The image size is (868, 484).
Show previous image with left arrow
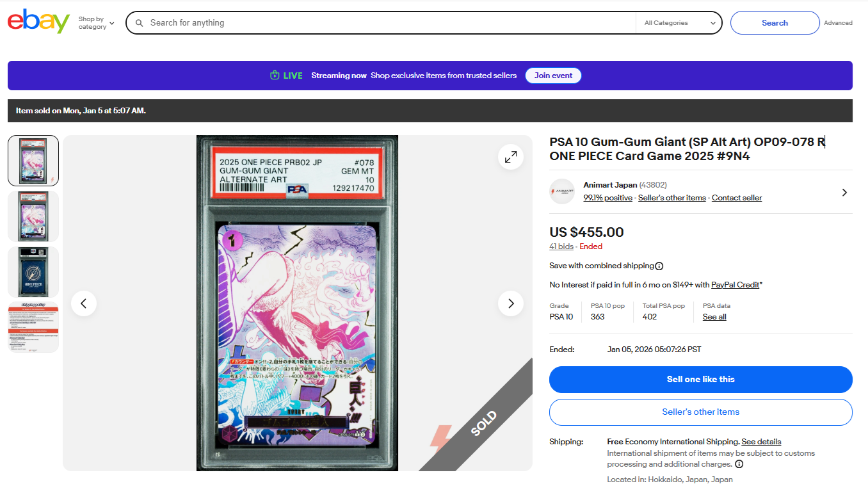(x=84, y=303)
